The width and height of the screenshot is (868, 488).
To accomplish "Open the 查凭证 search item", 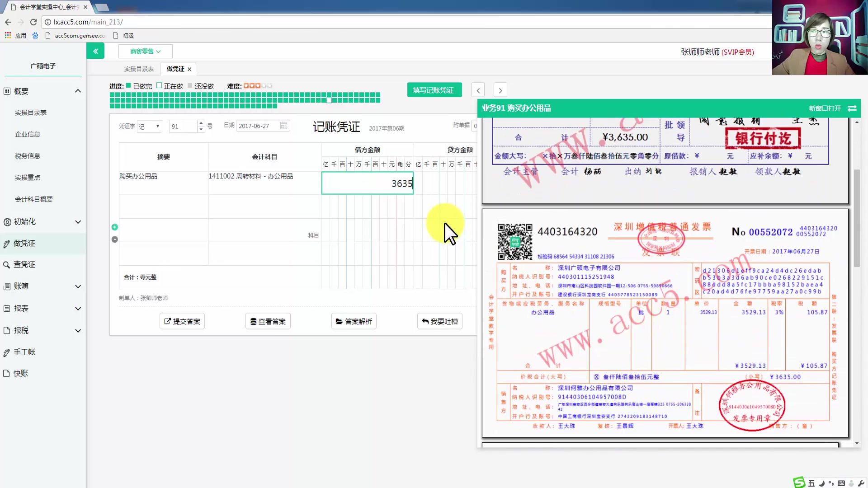I will [x=24, y=264].
